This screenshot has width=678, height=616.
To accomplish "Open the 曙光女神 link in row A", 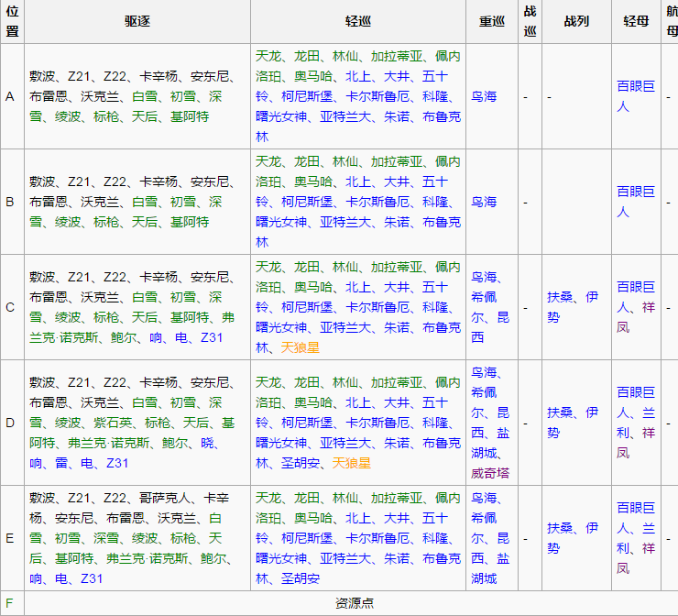I will tap(281, 116).
